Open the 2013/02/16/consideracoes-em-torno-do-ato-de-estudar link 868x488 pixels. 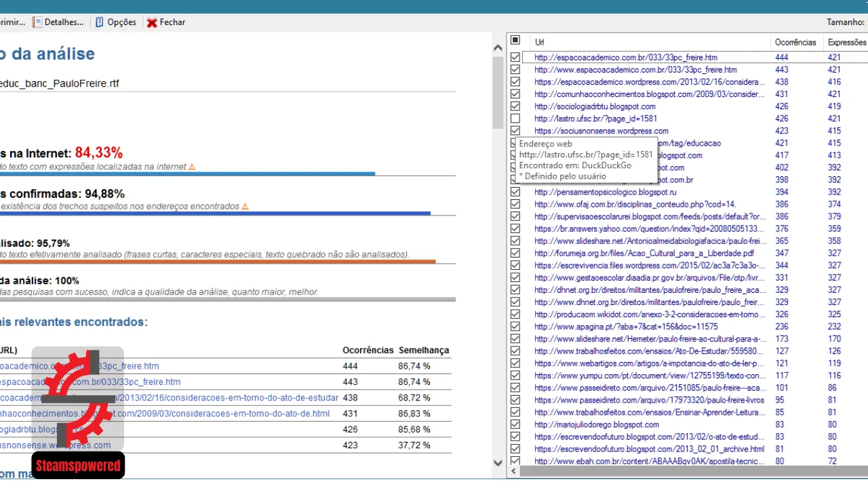click(x=170, y=397)
